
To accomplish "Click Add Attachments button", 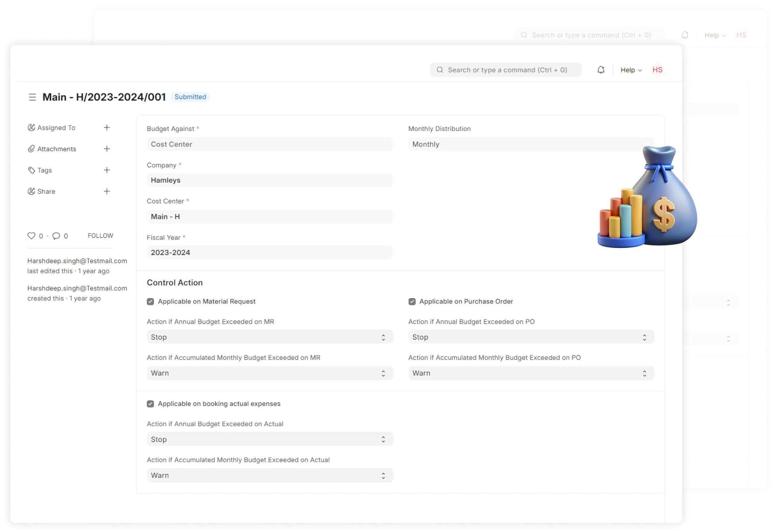I will click(x=107, y=149).
